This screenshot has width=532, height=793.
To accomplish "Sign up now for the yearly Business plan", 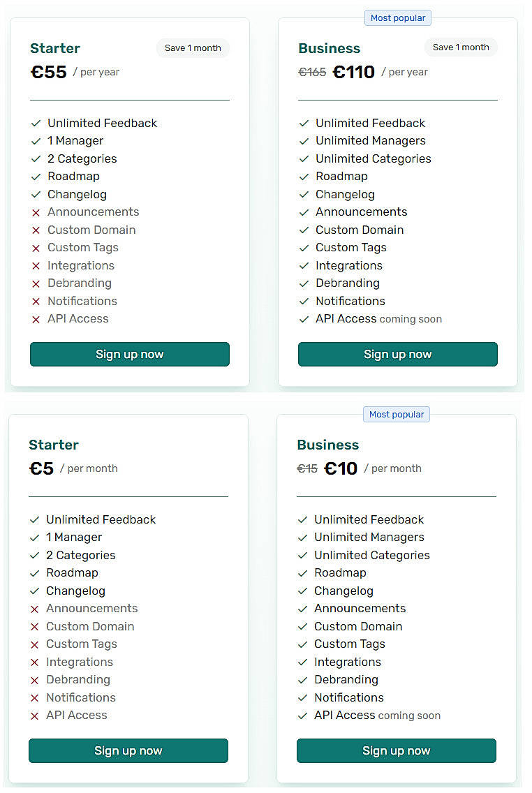I will 397,354.
